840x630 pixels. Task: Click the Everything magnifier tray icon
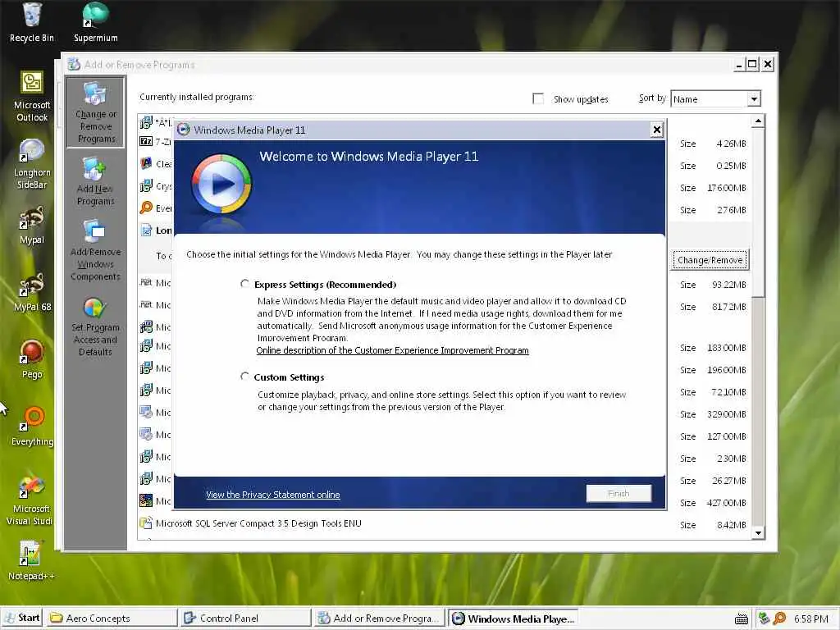click(780, 619)
